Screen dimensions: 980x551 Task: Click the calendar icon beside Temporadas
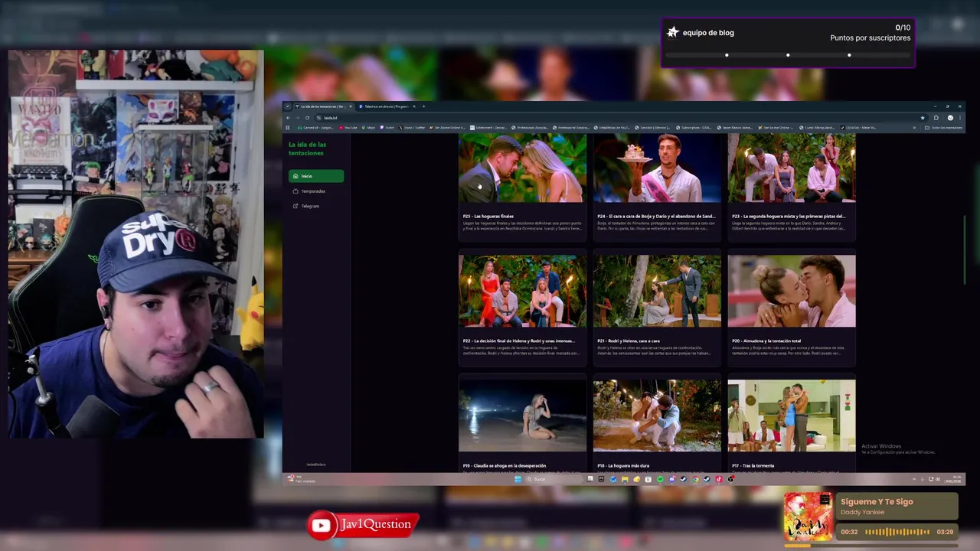pyautogui.click(x=296, y=191)
